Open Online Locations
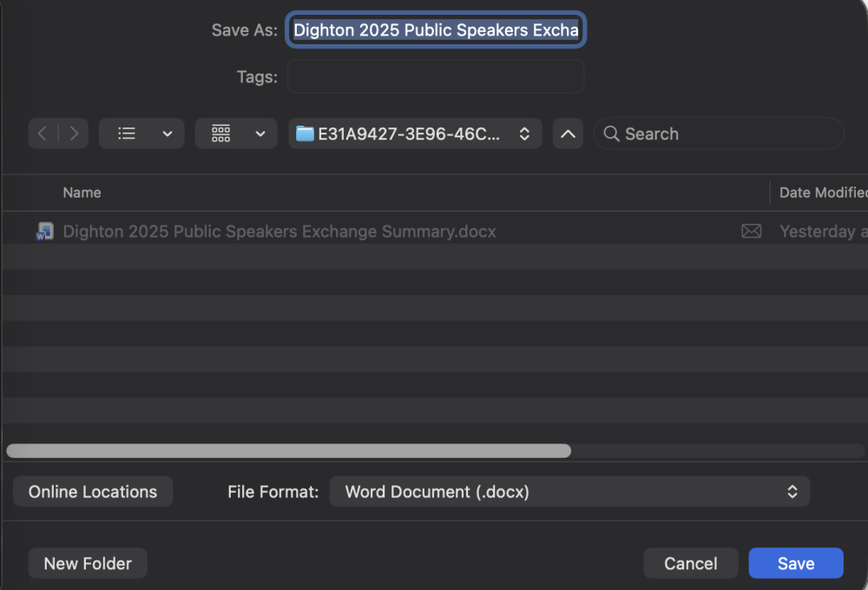Image resolution: width=868 pixels, height=590 pixels. (x=93, y=491)
